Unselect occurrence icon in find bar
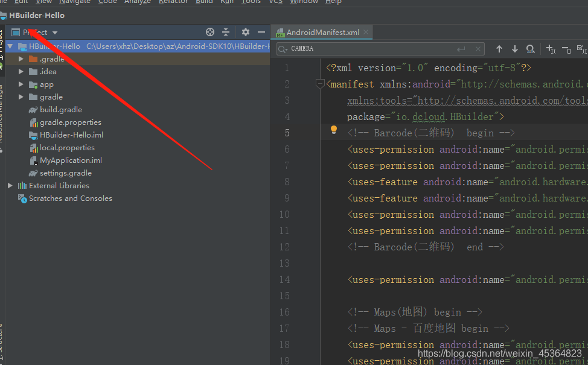The width and height of the screenshot is (588, 365). click(x=567, y=49)
